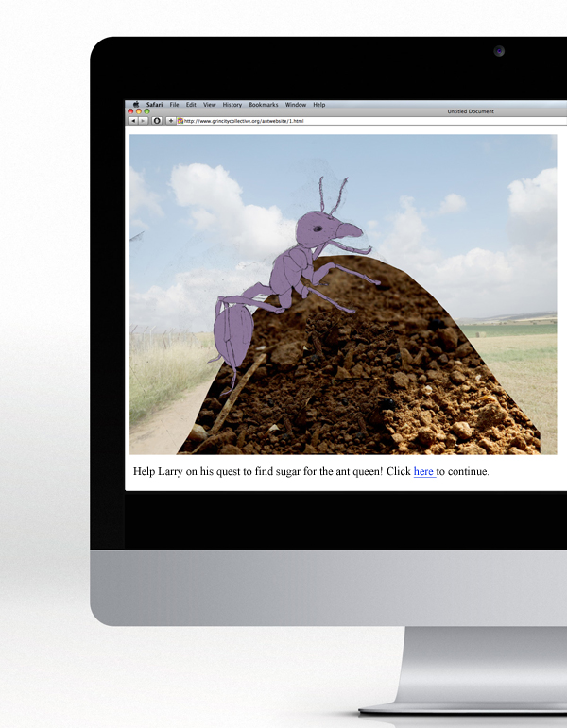This screenshot has height=728, width=567.
Task: Open the Bookmarks menu
Action: [x=263, y=105]
